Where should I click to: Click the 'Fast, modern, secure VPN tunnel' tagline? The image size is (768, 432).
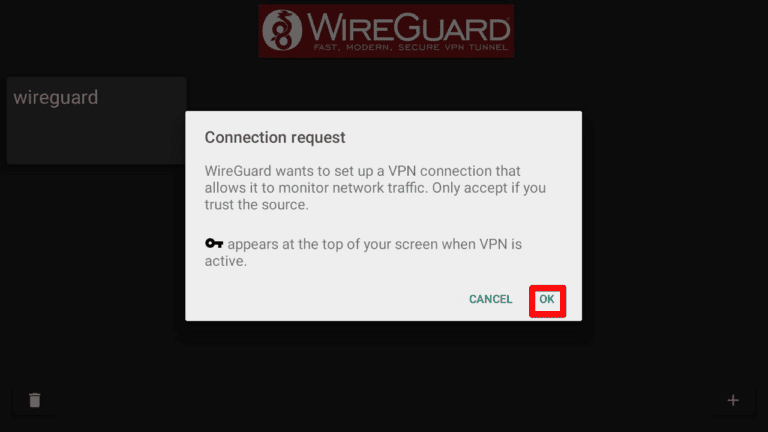point(410,47)
